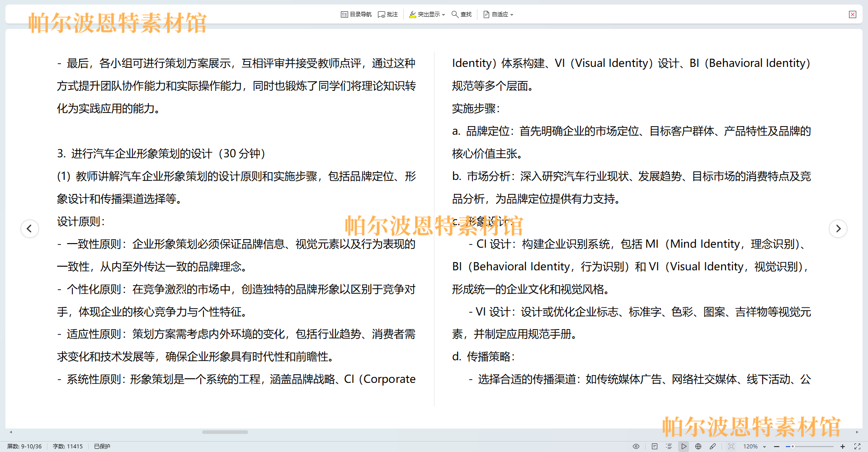Switch to web layout globe icon
The image size is (868, 452).
click(x=698, y=446)
